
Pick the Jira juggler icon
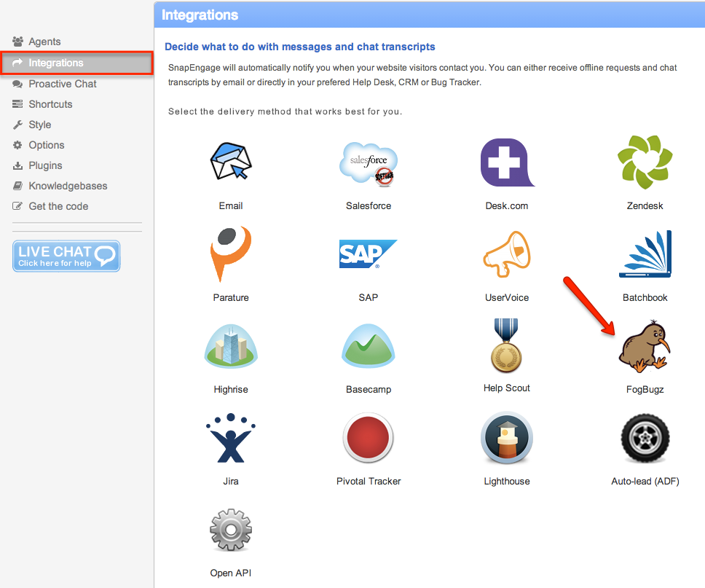click(x=231, y=438)
